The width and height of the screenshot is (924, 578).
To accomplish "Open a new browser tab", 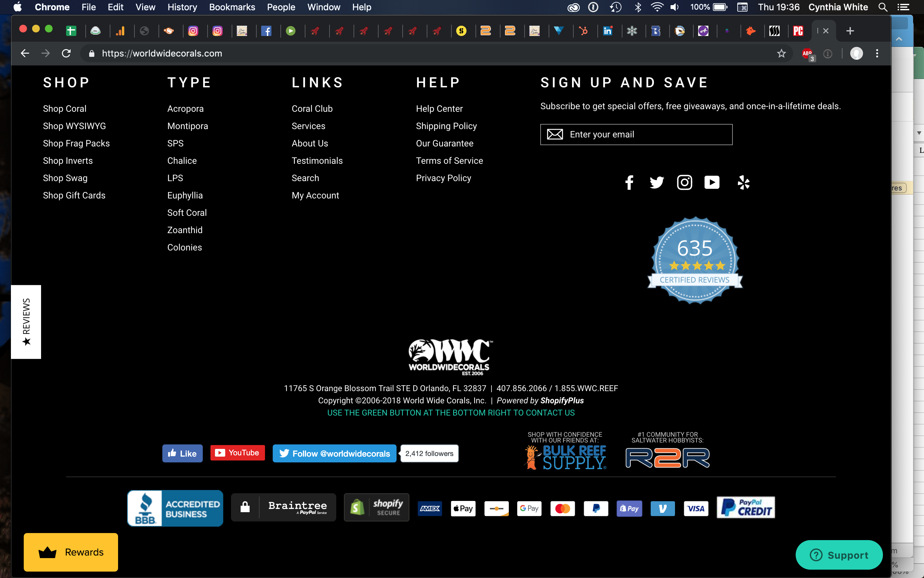I will tap(850, 31).
